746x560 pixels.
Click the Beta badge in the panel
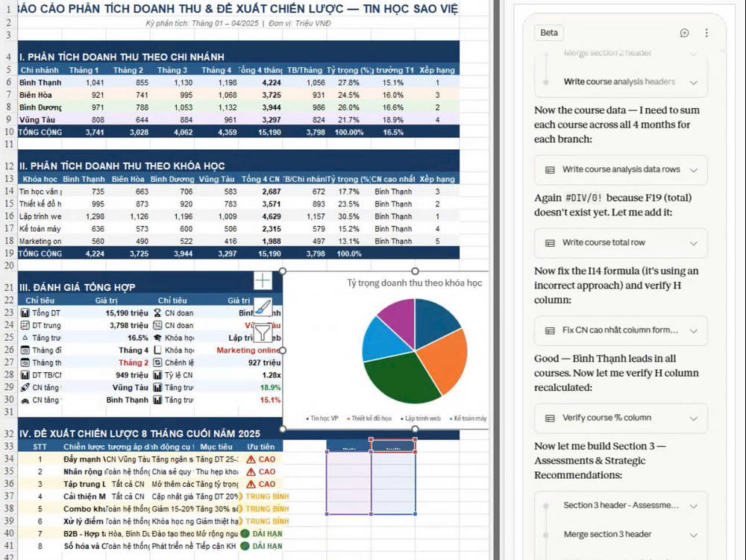point(549,33)
